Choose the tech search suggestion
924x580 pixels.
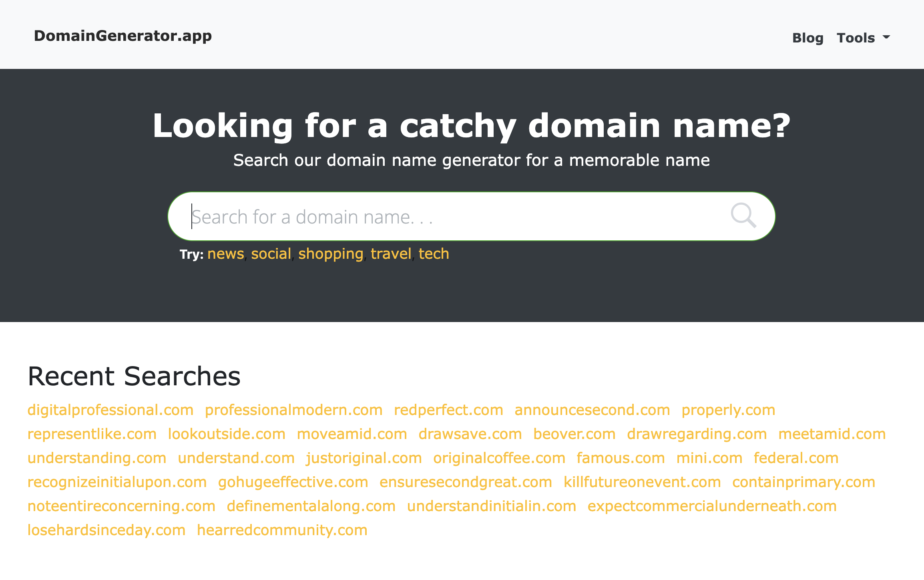[x=434, y=254]
